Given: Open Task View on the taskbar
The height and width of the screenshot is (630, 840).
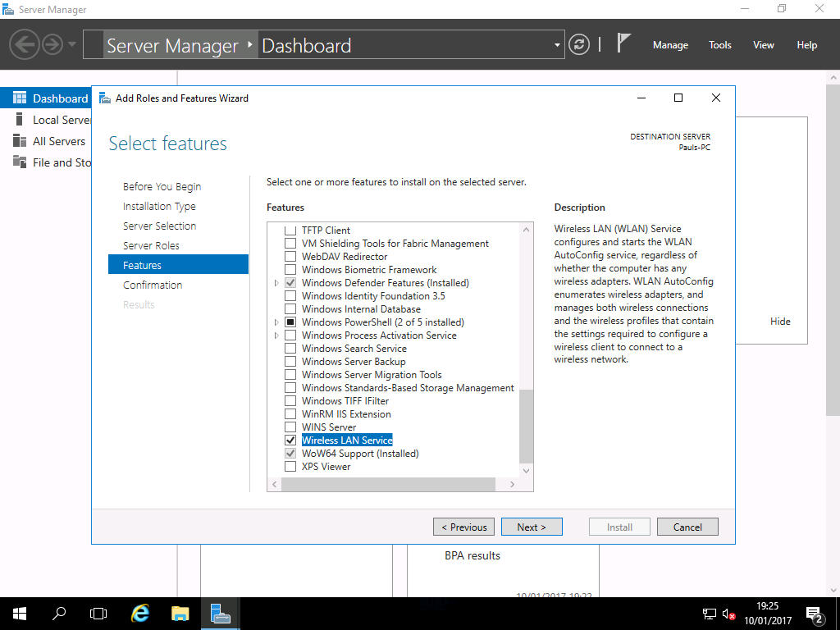Looking at the screenshot, I should [x=98, y=614].
